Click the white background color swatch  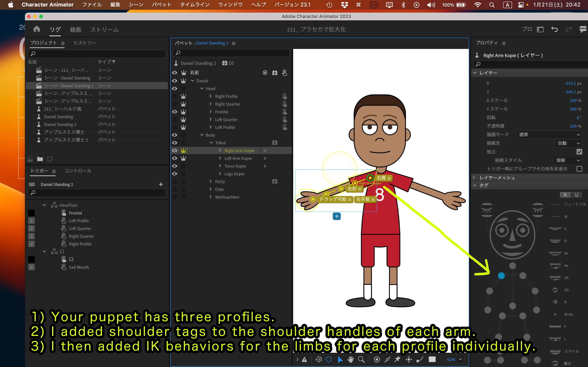pos(432,359)
